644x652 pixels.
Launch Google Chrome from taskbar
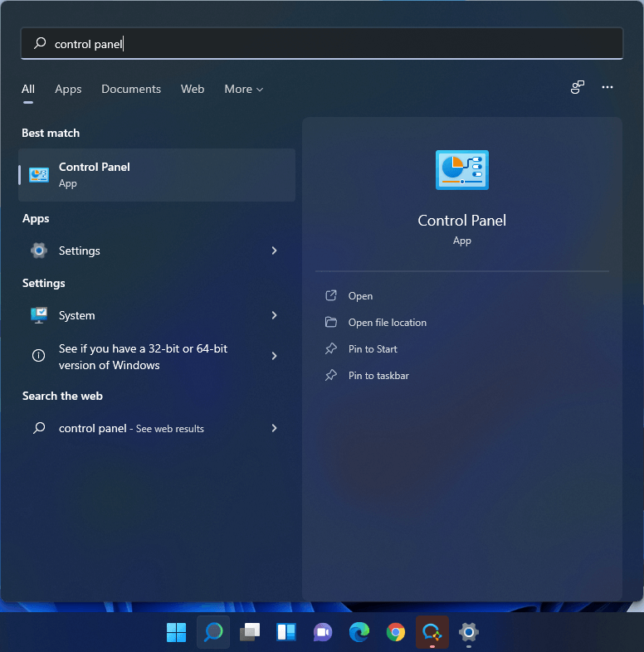pos(396,632)
